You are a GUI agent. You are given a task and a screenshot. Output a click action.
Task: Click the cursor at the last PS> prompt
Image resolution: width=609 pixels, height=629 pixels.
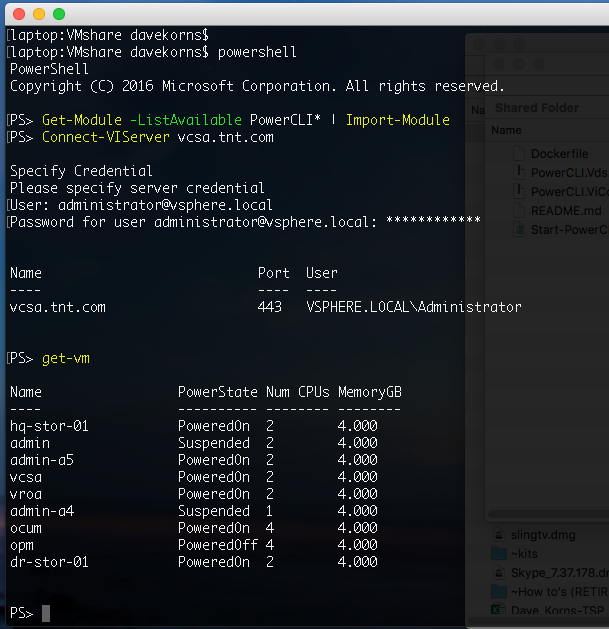[x=46, y=613]
